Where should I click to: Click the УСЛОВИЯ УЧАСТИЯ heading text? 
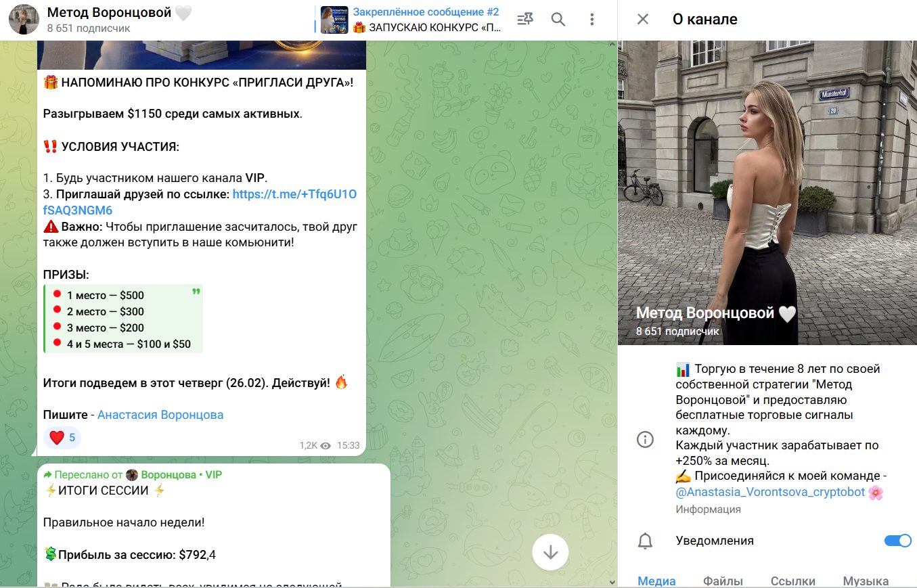coord(120,147)
